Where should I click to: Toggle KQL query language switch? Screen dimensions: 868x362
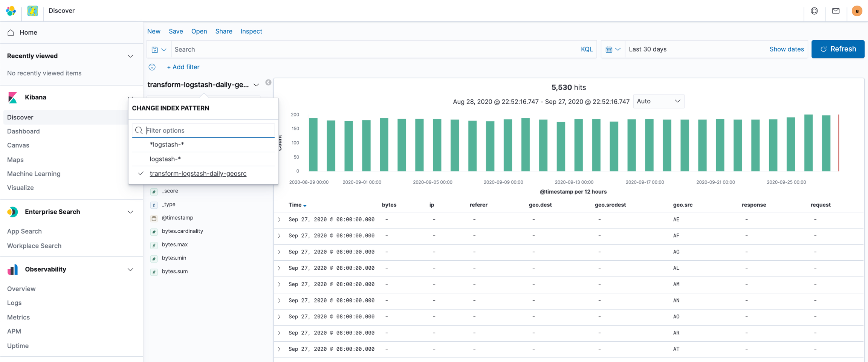coord(586,49)
